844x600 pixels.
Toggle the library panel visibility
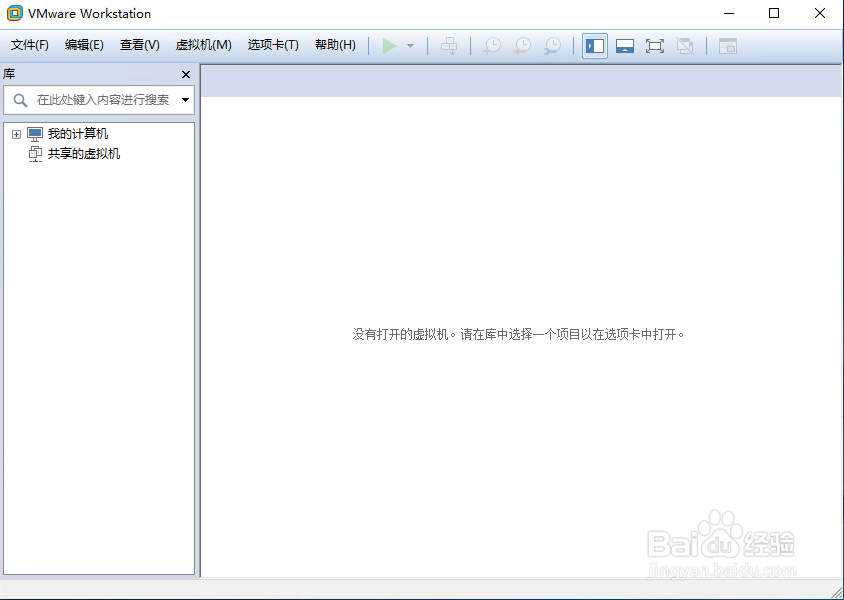[594, 45]
